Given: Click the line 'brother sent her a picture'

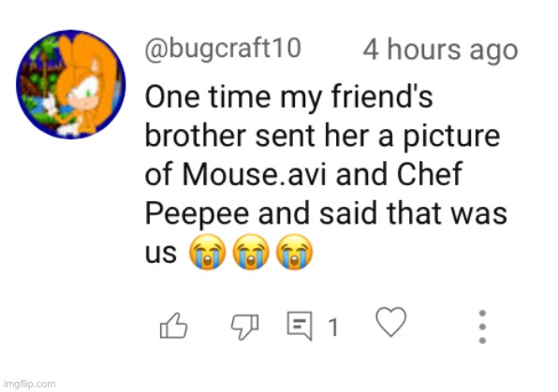Looking at the screenshot, I should [x=323, y=136].
